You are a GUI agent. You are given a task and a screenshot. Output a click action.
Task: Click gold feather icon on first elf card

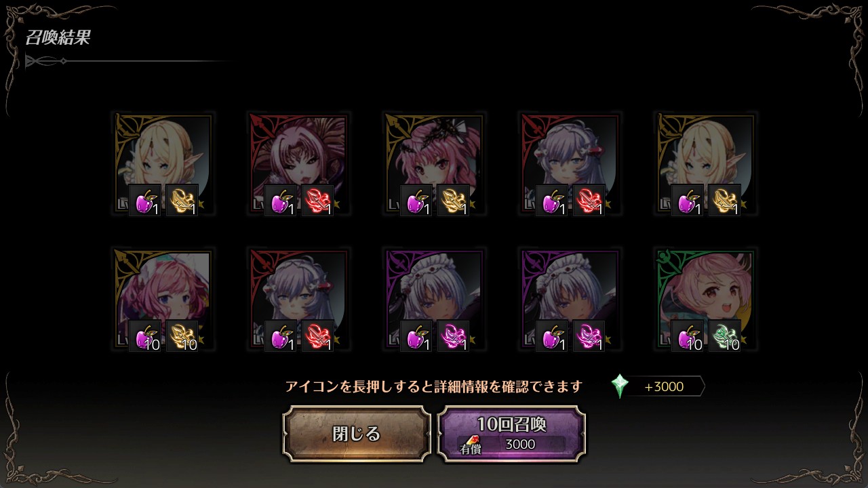click(x=182, y=201)
